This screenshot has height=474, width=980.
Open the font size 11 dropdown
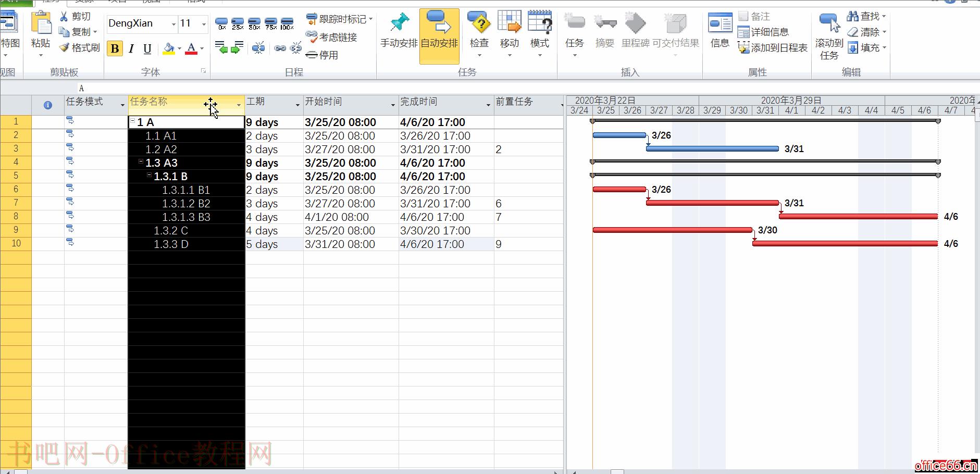coord(204,24)
